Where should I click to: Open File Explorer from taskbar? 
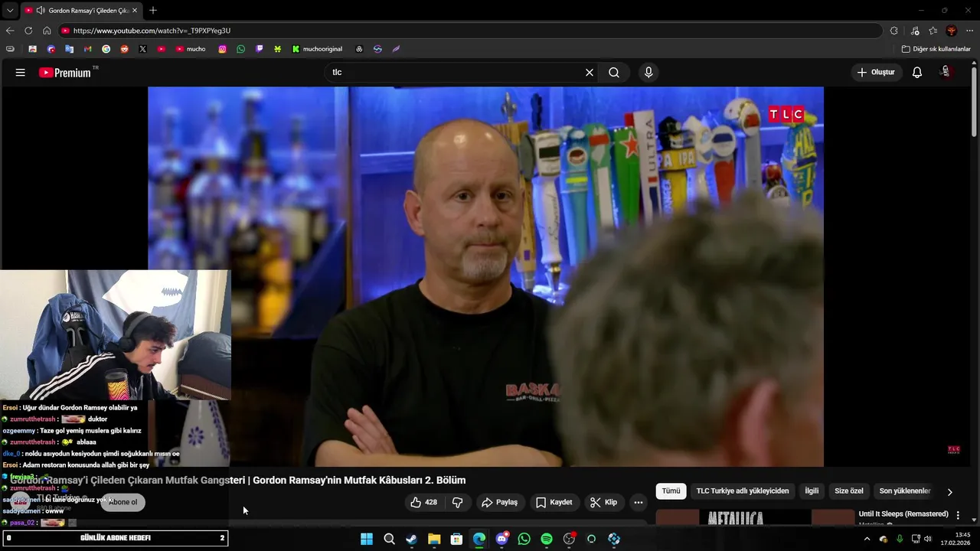(x=434, y=539)
